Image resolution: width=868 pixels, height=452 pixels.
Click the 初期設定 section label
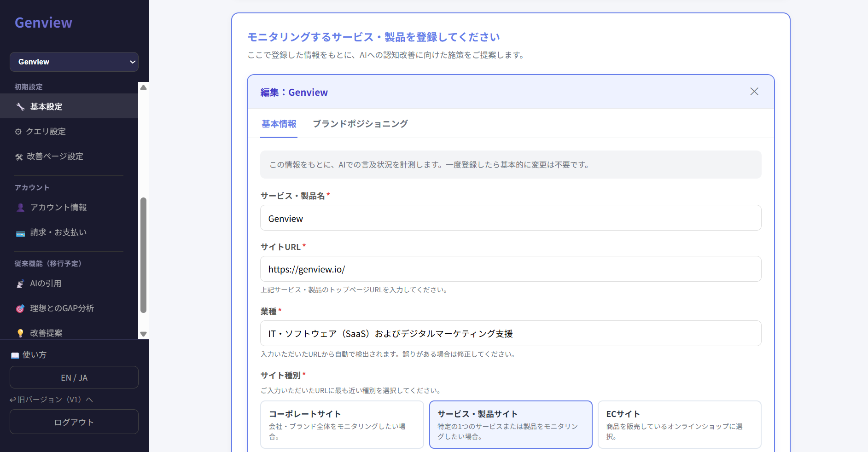coord(29,87)
